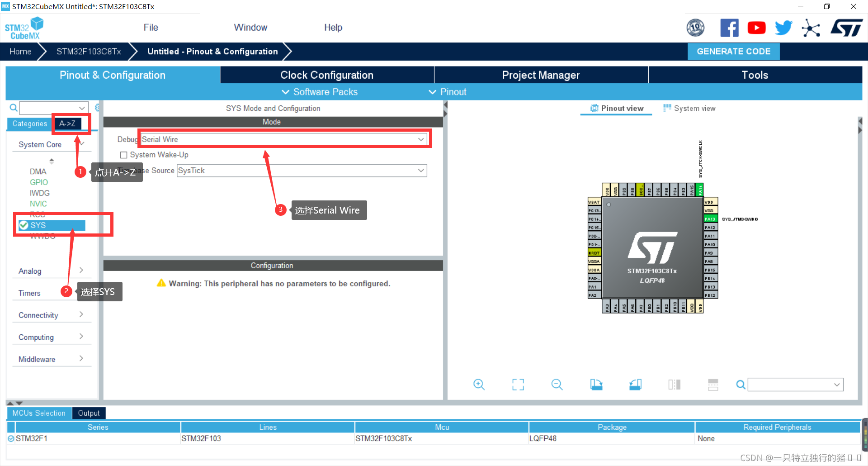Select NVIC in System Core list
The width and height of the screenshot is (868, 466).
[x=38, y=204]
